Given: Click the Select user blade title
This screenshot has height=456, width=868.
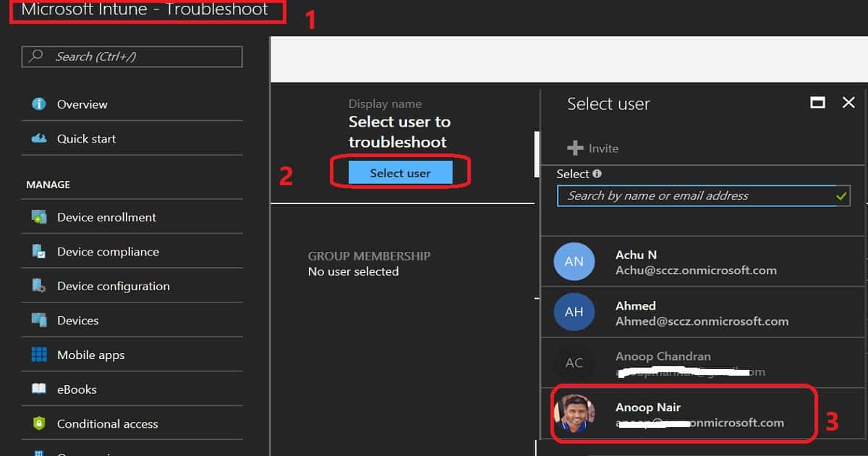Looking at the screenshot, I should click(x=608, y=104).
